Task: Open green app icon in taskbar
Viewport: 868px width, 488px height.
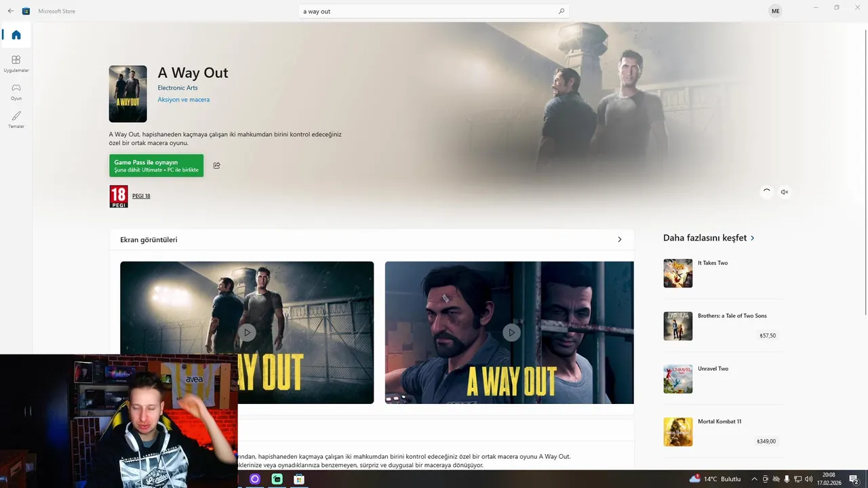Action: pyautogui.click(x=277, y=479)
